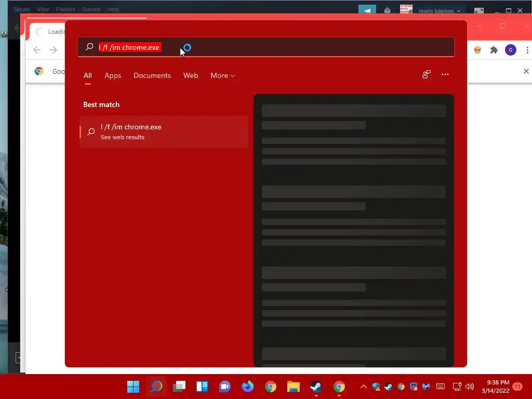Click Chrome back navigation arrow
This screenshot has height=399, width=532.
tap(37, 50)
